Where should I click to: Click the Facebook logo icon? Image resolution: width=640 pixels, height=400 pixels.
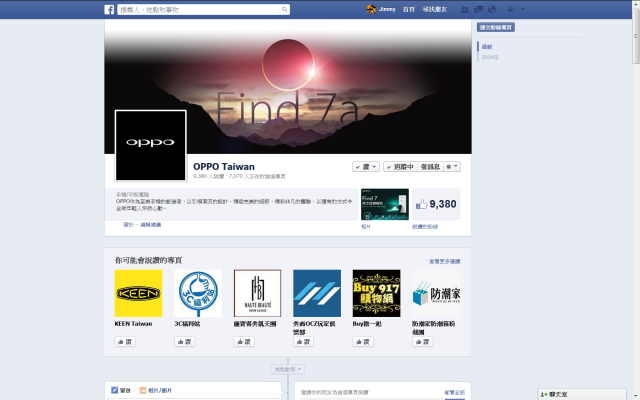109,9
